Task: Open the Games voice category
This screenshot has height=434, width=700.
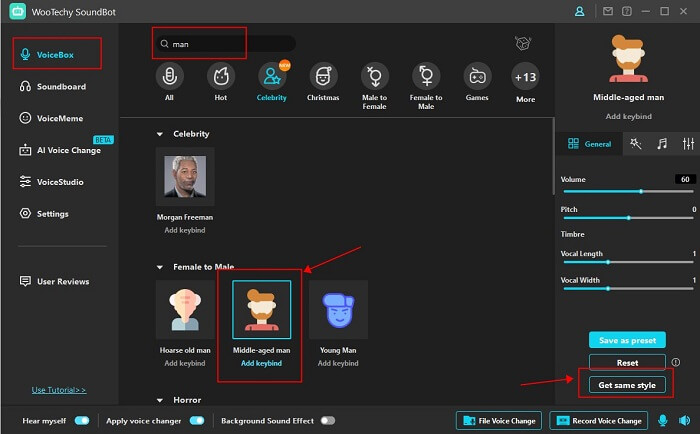Action: pos(476,78)
